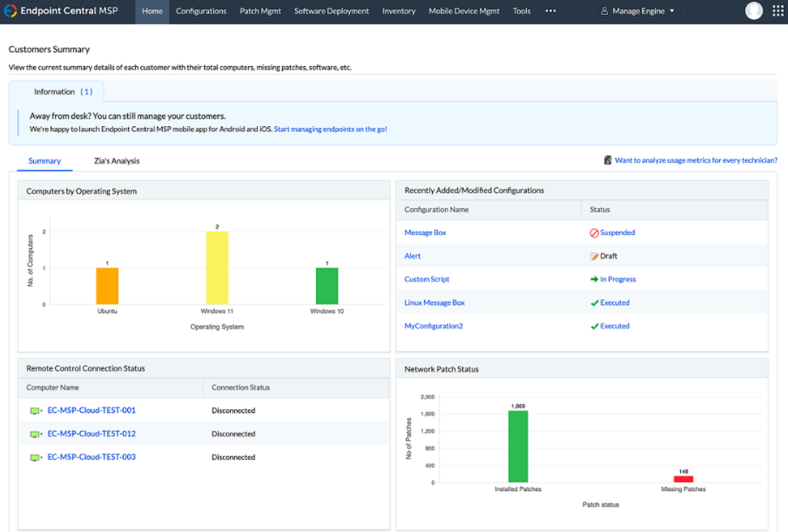Image resolution: width=788 pixels, height=532 pixels.
Task: Click monitor icon beside EC-MSP-Cloud-TEST-001
Action: [35, 411]
